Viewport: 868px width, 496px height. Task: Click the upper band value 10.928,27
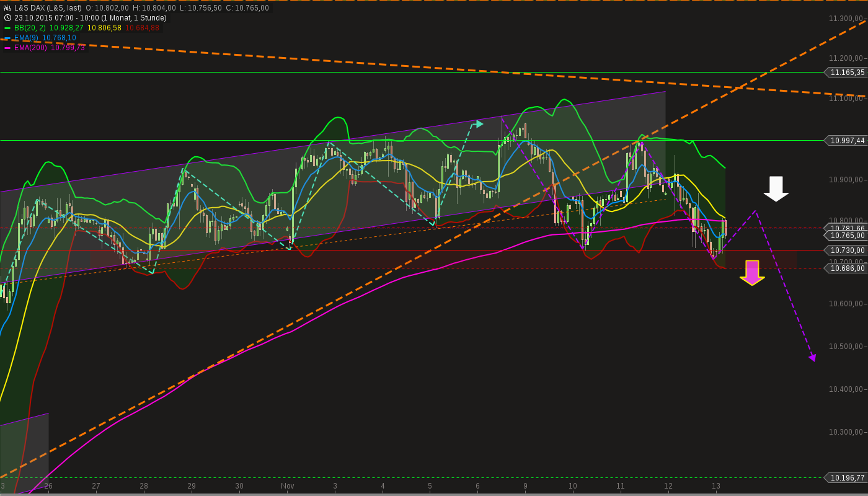point(66,28)
